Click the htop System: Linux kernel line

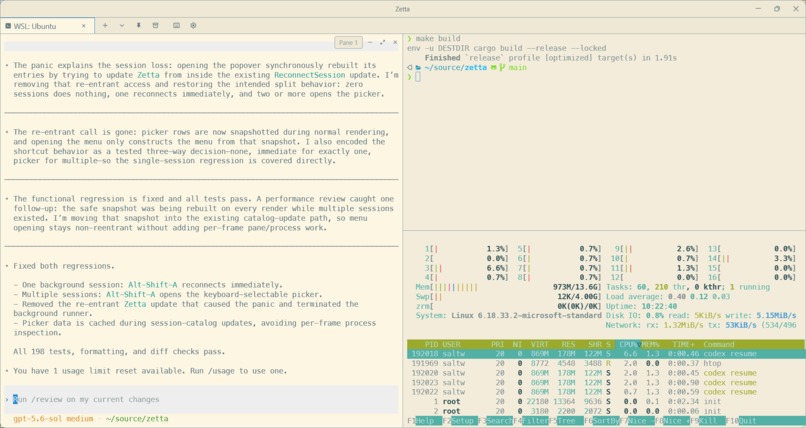pyautogui.click(x=508, y=315)
